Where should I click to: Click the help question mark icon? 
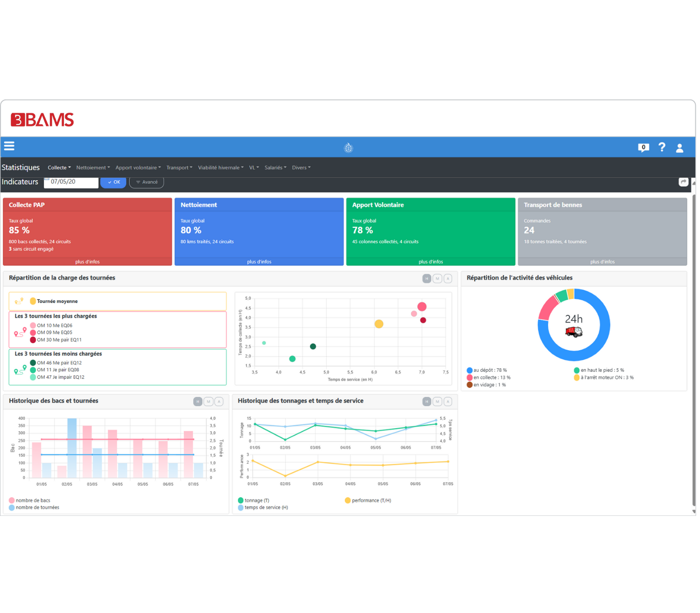[x=662, y=147]
